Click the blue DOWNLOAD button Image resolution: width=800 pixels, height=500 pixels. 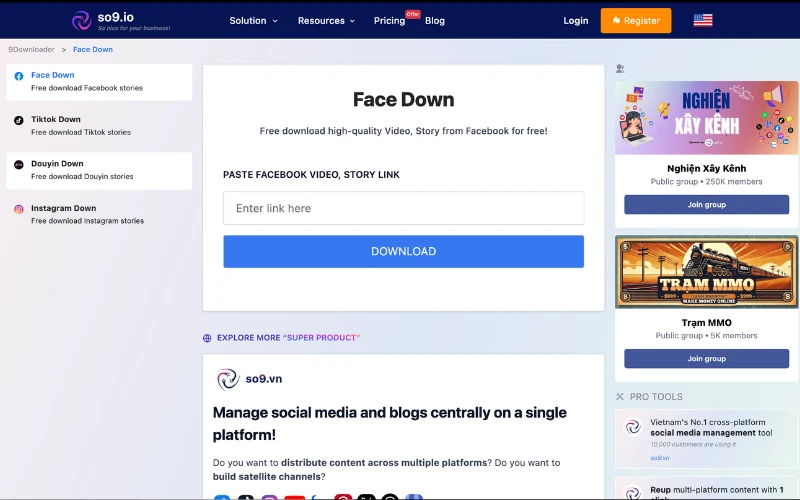coord(404,252)
